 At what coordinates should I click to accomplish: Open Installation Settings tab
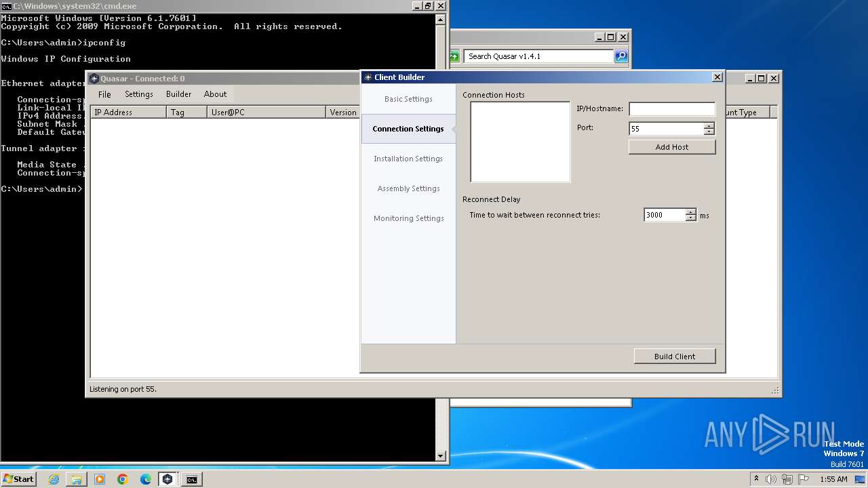point(408,159)
